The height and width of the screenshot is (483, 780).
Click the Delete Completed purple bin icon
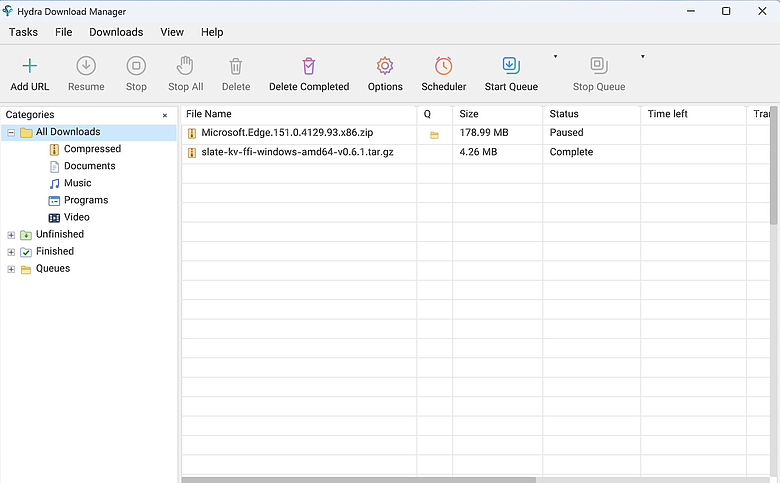(x=309, y=66)
